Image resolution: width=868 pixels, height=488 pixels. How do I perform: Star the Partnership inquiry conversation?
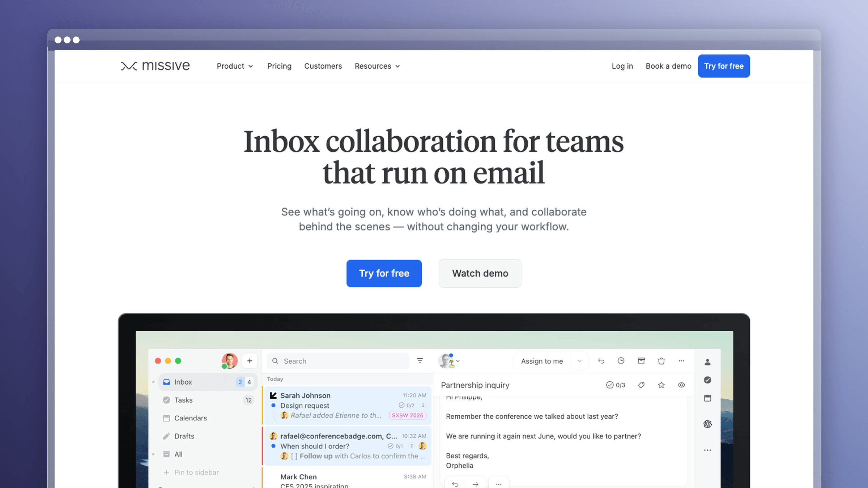coord(661,385)
